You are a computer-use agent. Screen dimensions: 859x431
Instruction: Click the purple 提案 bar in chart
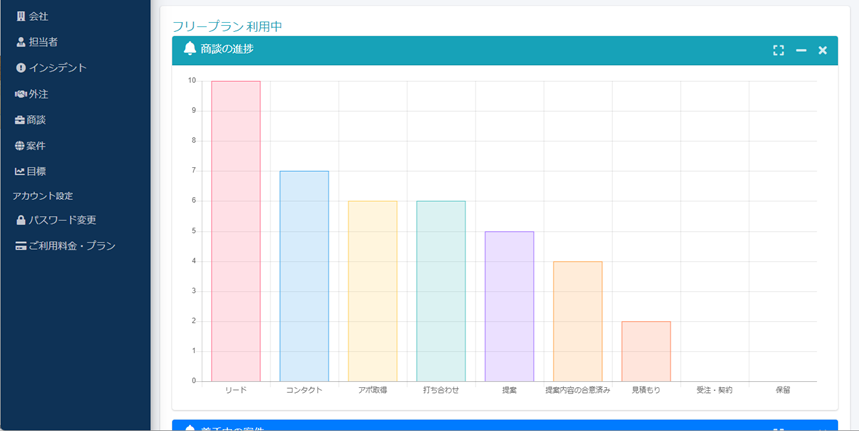tap(509, 306)
